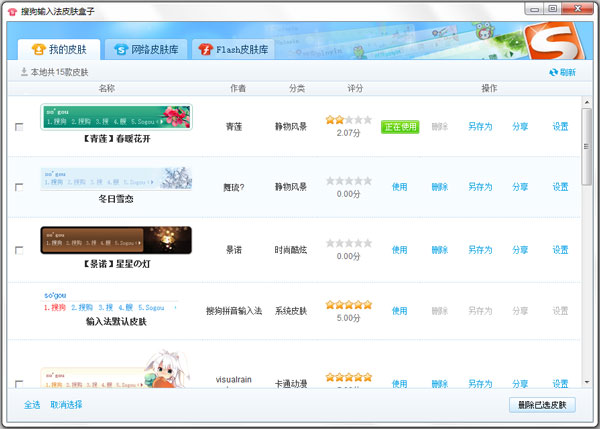
Task: Close the skin box window
Action: pos(578,9)
